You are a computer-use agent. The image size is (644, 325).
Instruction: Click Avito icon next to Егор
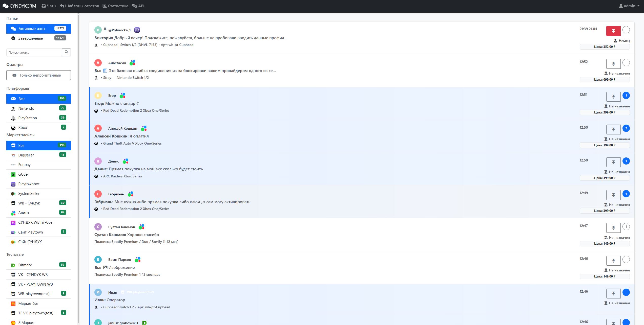click(x=122, y=96)
